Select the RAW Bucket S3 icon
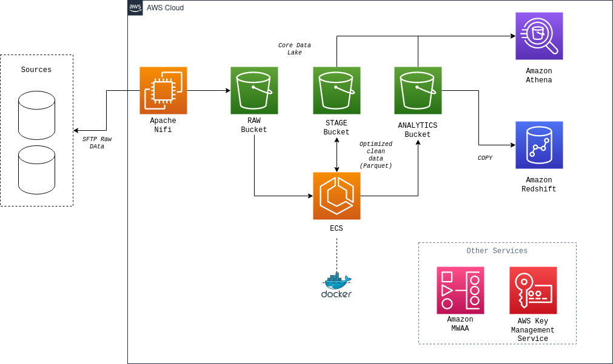The width and height of the screenshot is (613, 364). click(x=254, y=91)
